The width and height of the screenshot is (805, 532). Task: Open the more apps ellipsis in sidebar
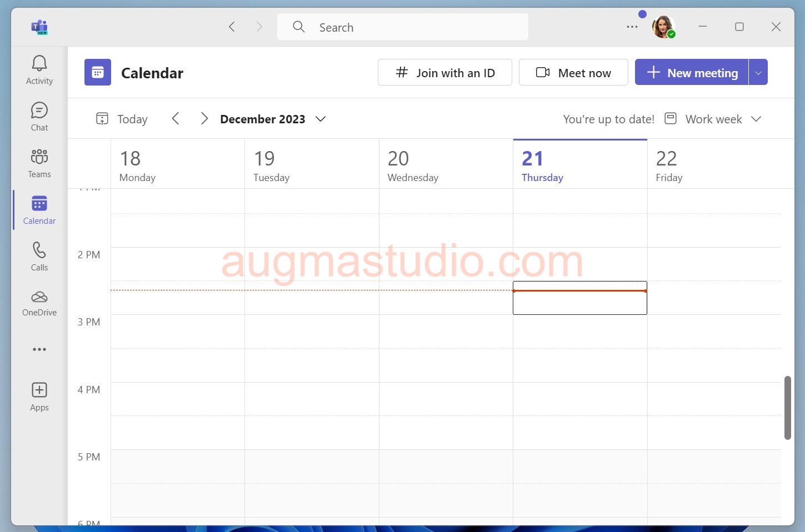click(39, 349)
